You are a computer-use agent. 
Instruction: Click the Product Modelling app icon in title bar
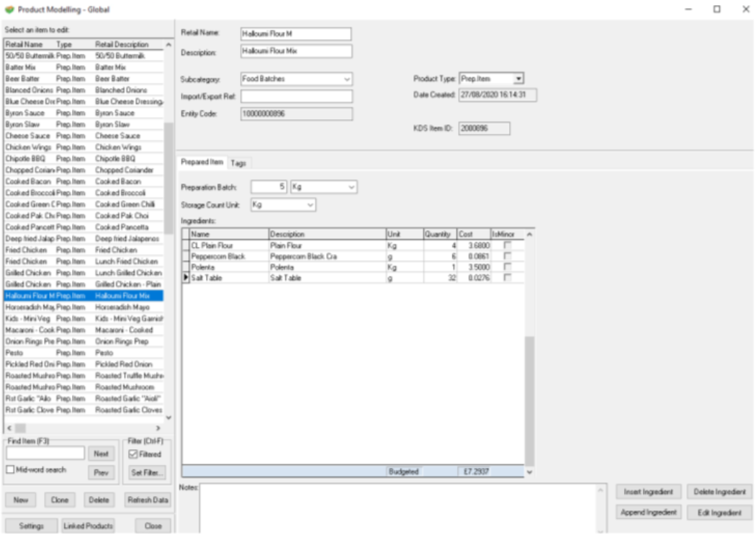[x=9, y=9]
